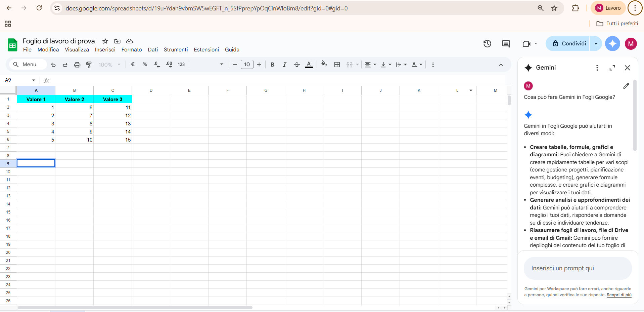Open the comments panel icon
644x312 pixels.
(x=506, y=44)
